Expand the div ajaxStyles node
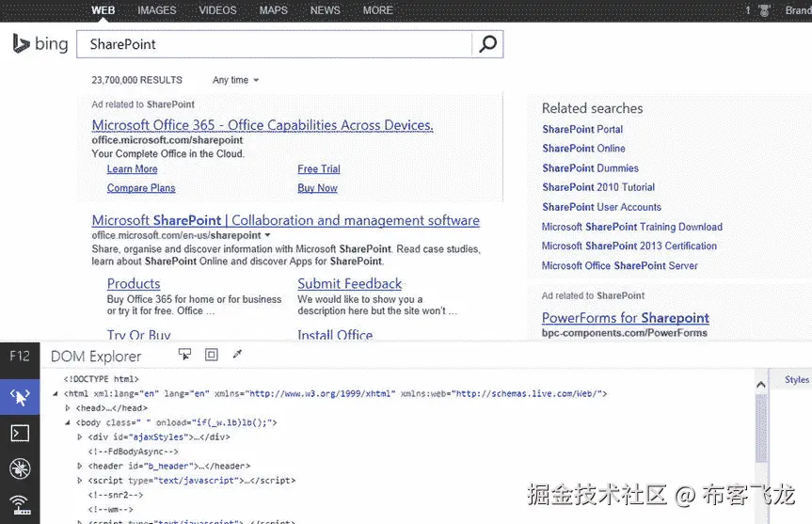Image resolution: width=812 pixels, height=524 pixels. 79,437
